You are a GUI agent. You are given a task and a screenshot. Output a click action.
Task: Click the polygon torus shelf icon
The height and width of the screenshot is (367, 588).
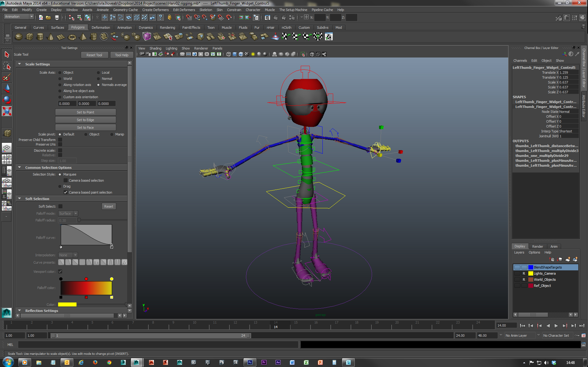72,37
